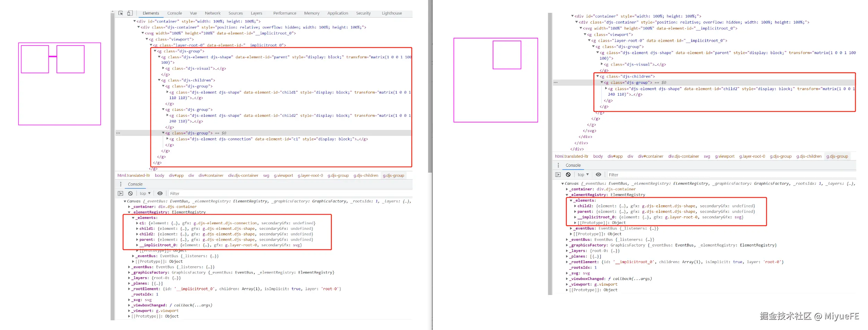The height and width of the screenshot is (330, 868).
Task: Switch to the Elements tab
Action: [151, 13]
